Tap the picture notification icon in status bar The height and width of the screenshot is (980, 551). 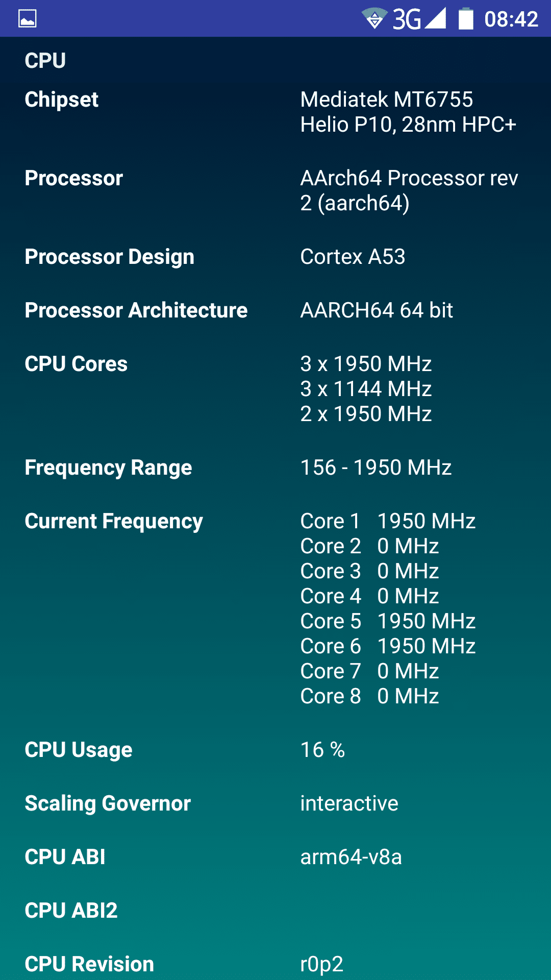click(x=28, y=19)
